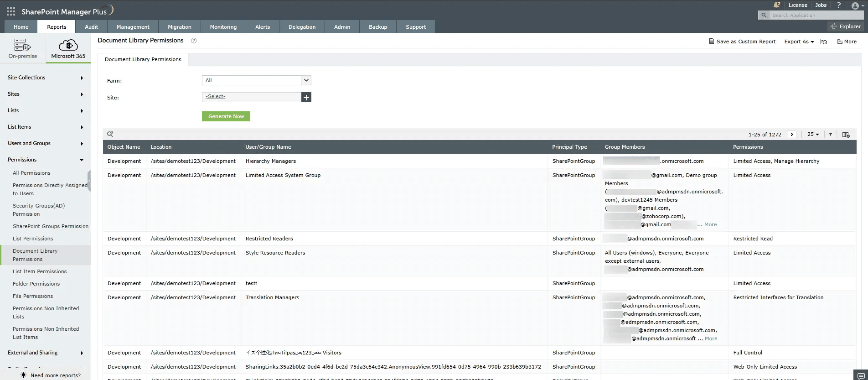868x380 pixels.
Task: Click the help question mark icon
Action: (x=838, y=5)
